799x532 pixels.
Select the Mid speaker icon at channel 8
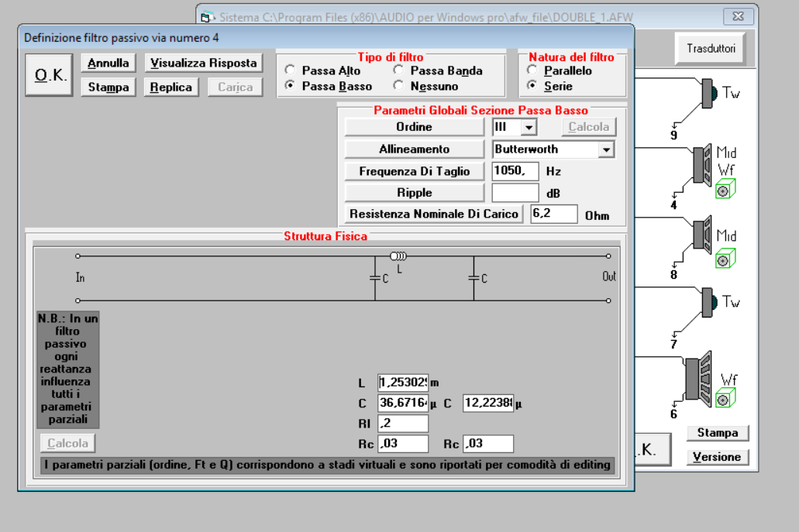tap(703, 235)
